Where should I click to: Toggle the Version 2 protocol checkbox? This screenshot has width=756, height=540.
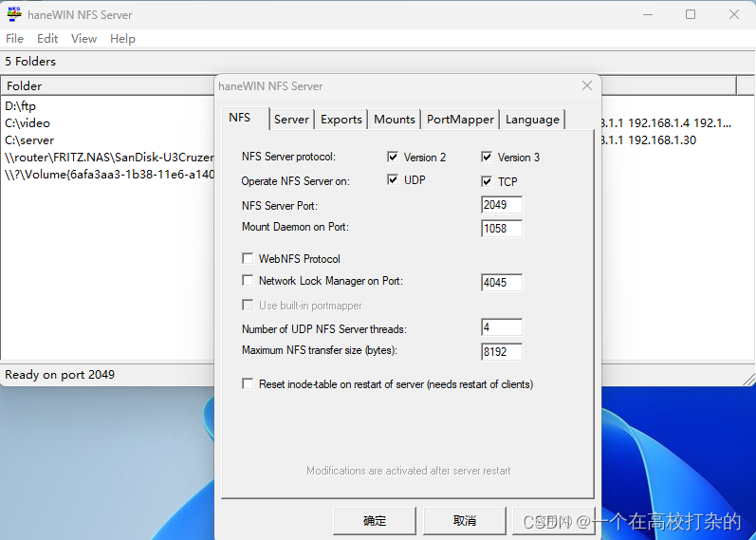click(393, 157)
